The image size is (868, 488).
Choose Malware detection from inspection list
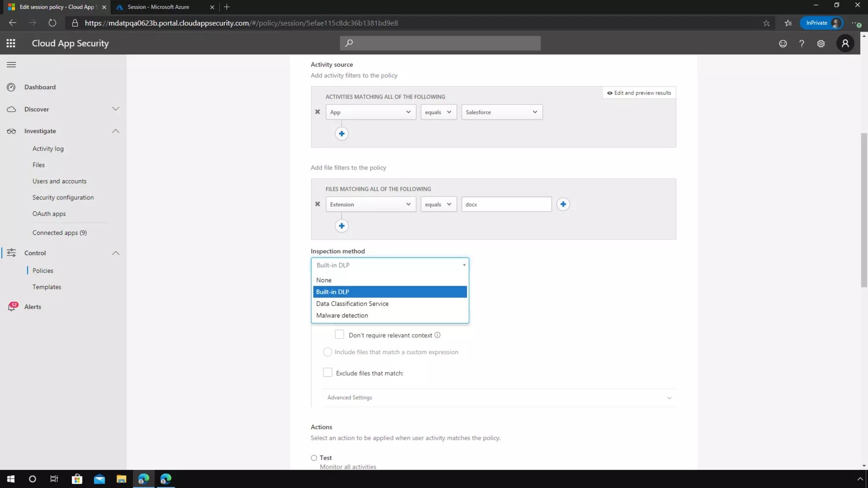pyautogui.click(x=342, y=316)
